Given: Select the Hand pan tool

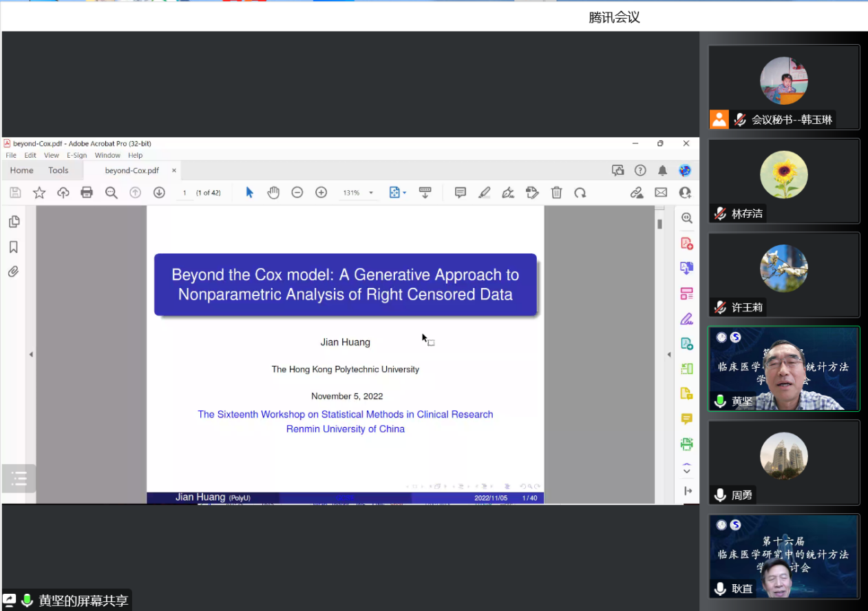Looking at the screenshot, I should click(273, 193).
